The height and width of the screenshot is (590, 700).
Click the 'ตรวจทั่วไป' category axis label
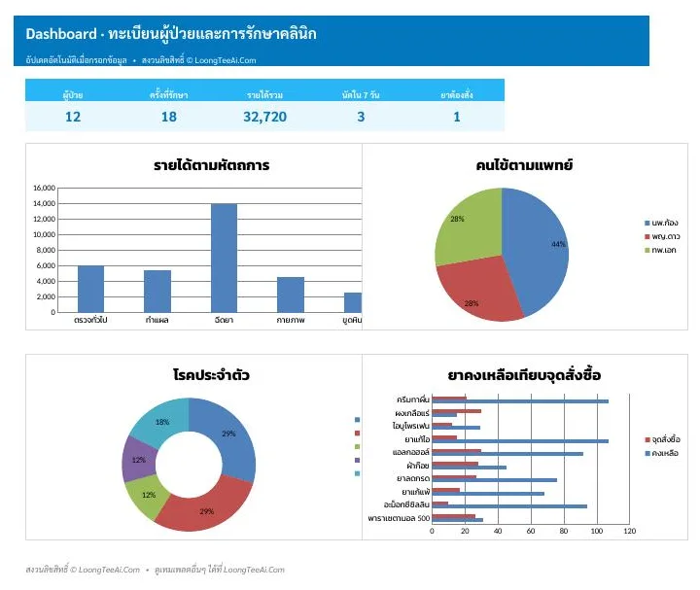[90, 320]
